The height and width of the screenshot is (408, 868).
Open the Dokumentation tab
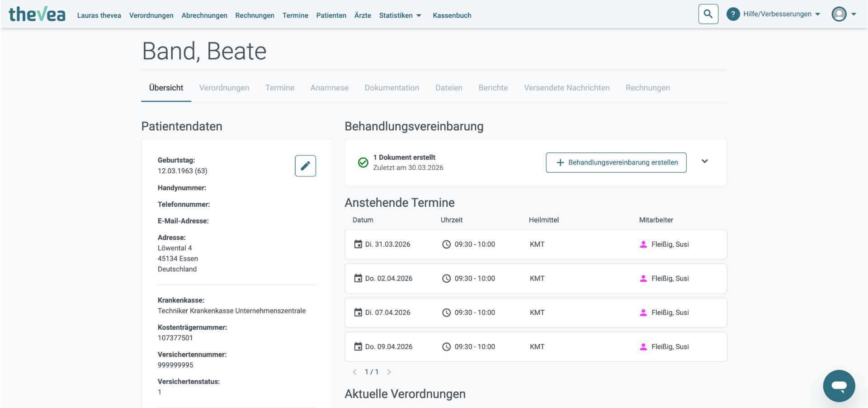(x=392, y=88)
